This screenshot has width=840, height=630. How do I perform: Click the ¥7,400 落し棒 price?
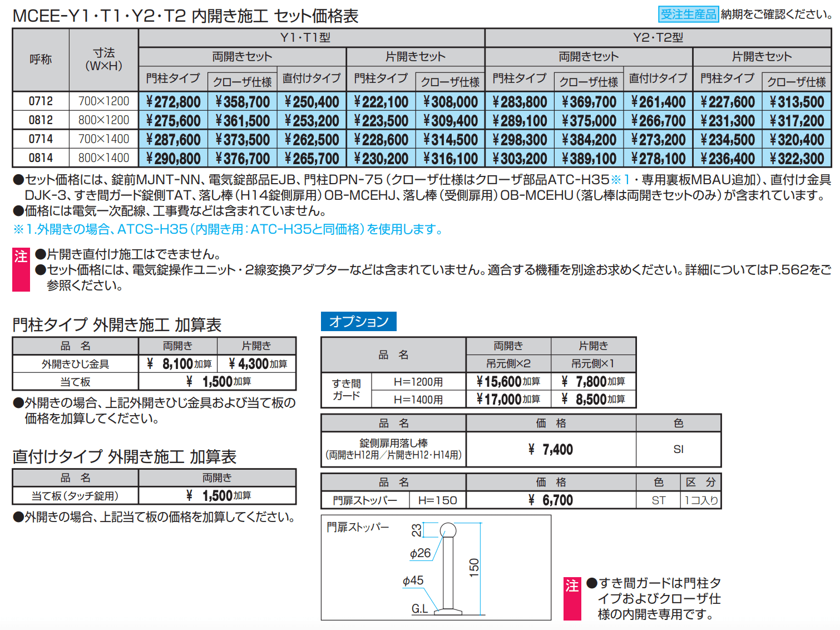click(x=551, y=450)
